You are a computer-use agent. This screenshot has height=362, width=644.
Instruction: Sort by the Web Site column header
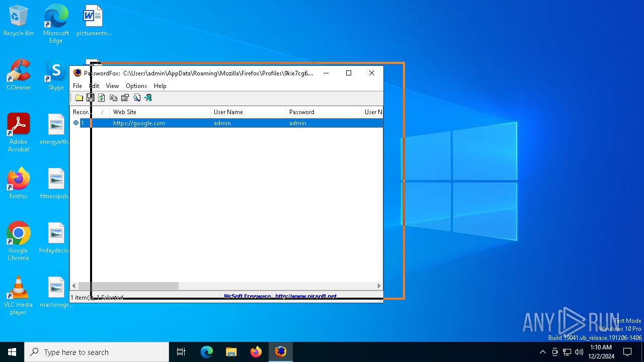coord(160,112)
